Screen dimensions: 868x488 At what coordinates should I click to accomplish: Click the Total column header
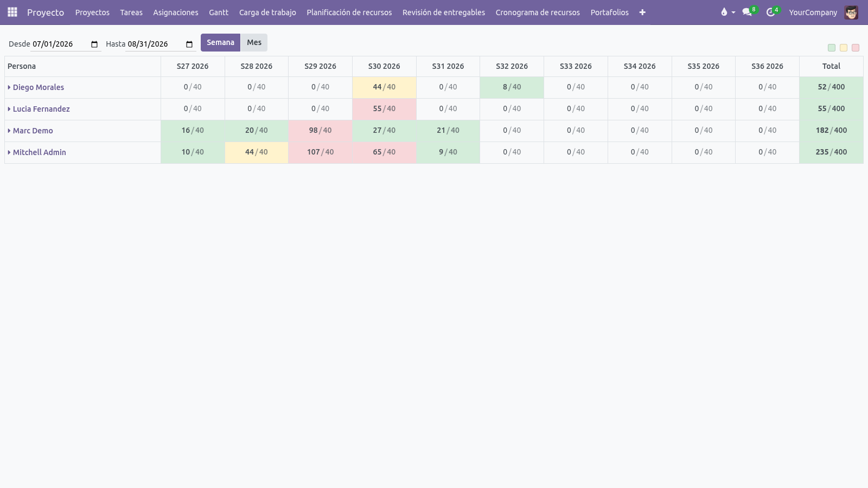(x=831, y=66)
